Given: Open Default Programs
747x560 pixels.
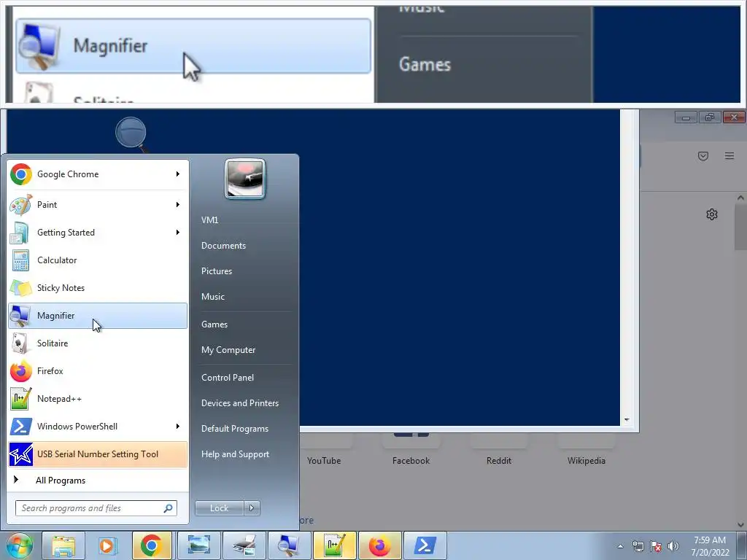Looking at the screenshot, I should coord(235,429).
